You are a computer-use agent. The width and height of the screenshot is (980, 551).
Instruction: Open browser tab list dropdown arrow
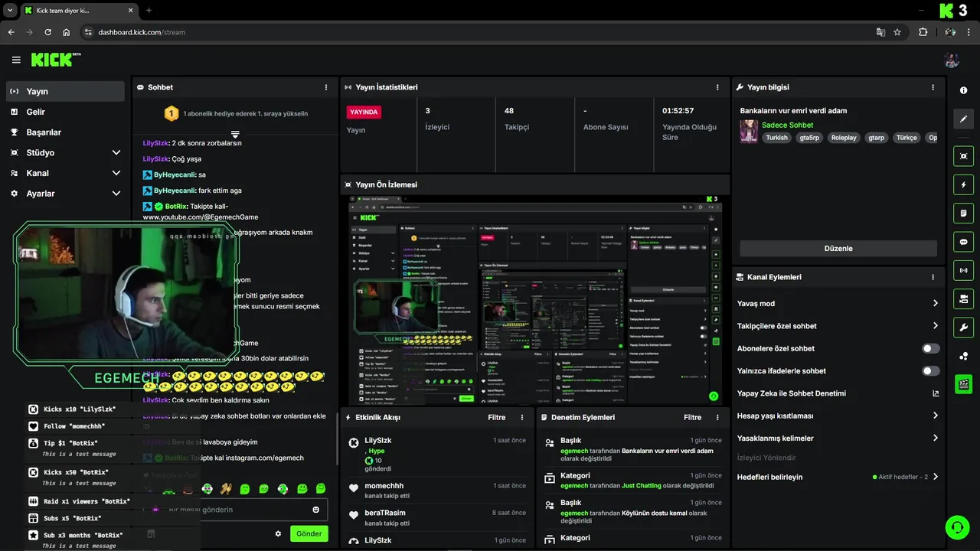10,10
